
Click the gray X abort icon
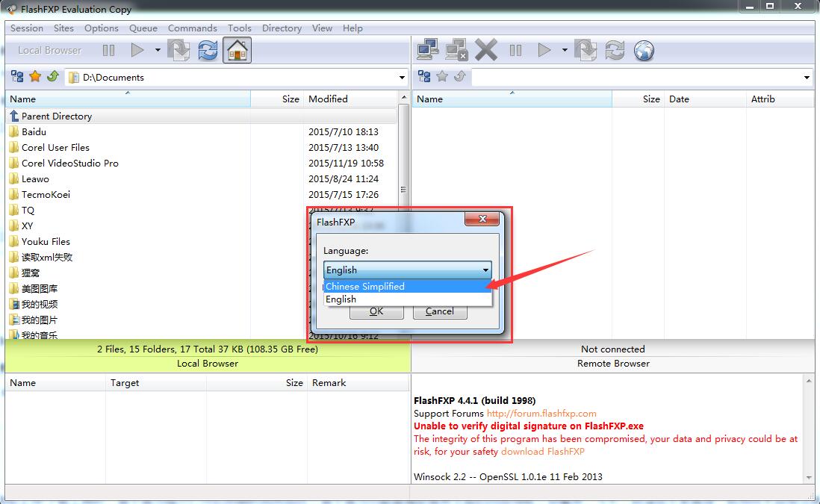coord(486,50)
